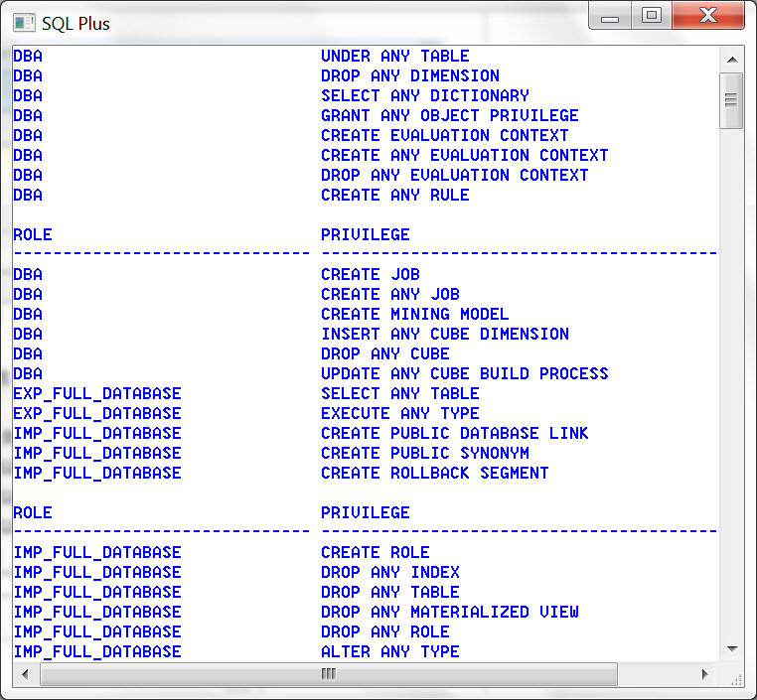
Task: Click the CREATE MINING MODEL privilege text
Action: [x=414, y=314]
